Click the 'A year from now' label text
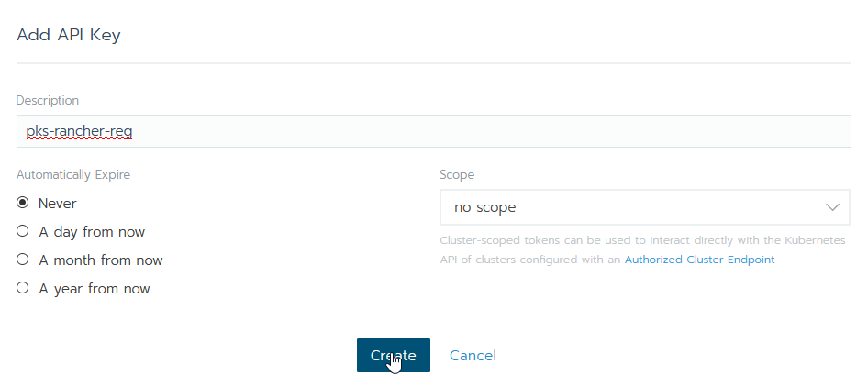The width and height of the screenshot is (868, 387). [x=95, y=289]
